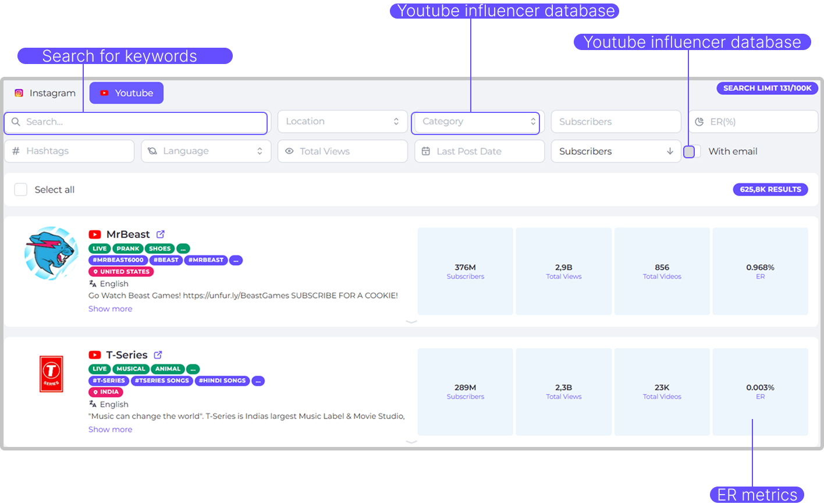Screen dimensions: 824x504
Task: Click the #BEAST hashtag tag
Action: (166, 260)
